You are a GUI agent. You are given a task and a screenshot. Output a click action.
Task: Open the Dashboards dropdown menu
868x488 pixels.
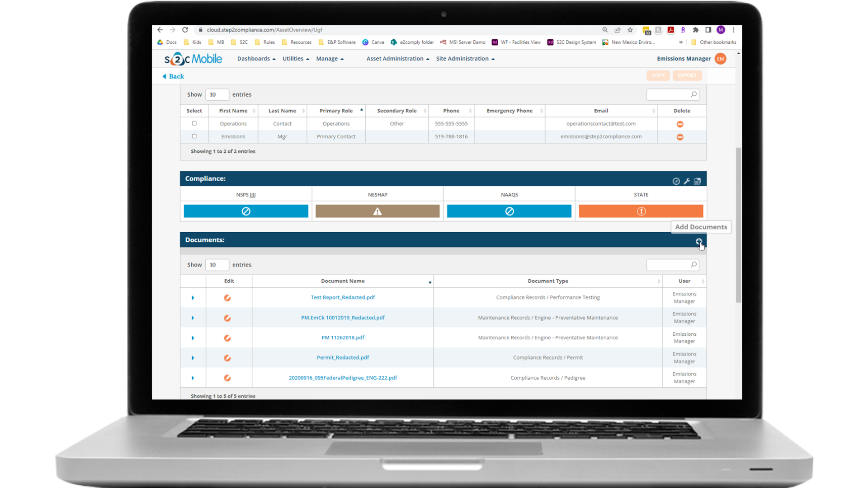(255, 58)
